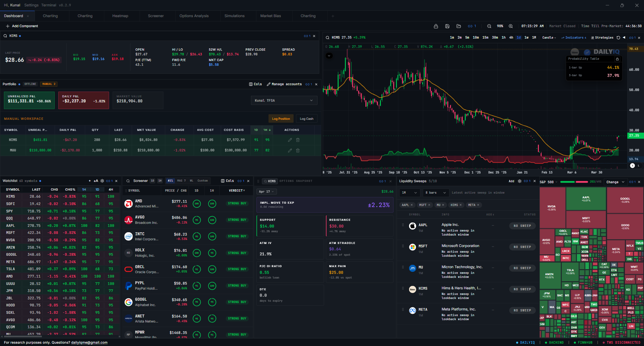Click the Cols icon in Screener
Image resolution: width=644 pixels, height=346 pixels.
pos(223,181)
